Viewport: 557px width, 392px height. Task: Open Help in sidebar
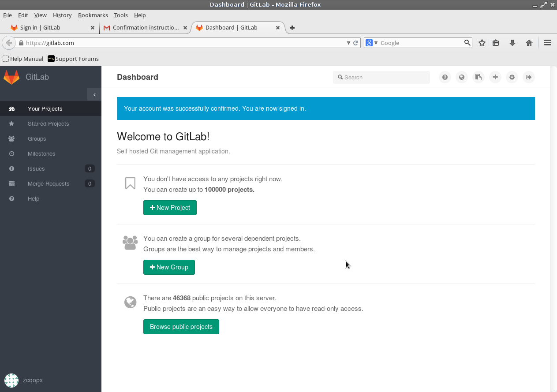point(51,198)
